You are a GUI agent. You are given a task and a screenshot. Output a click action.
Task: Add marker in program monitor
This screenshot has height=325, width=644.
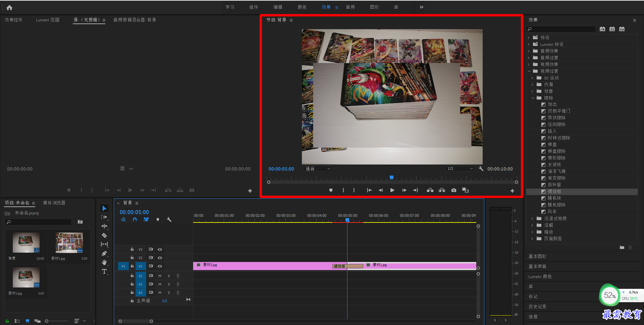(331, 190)
